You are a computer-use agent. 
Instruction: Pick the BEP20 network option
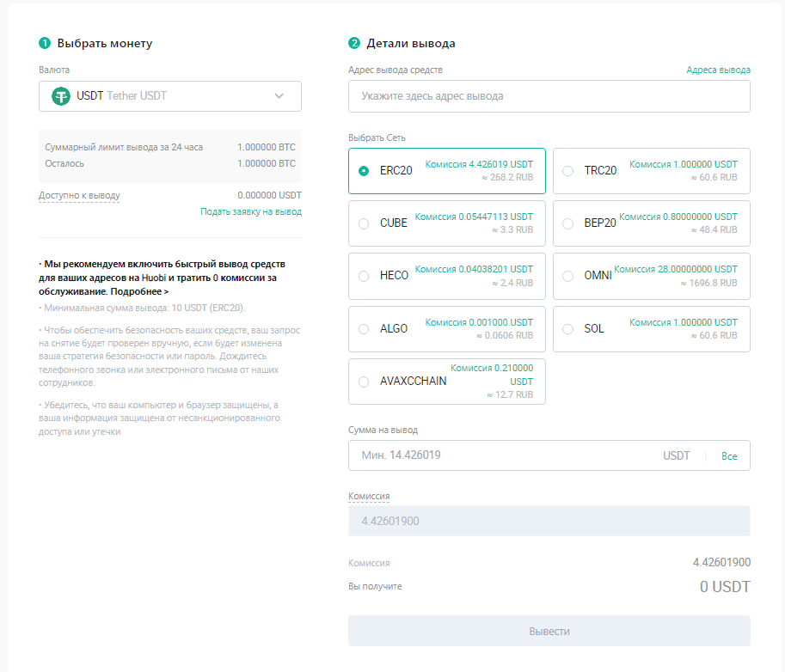point(567,223)
